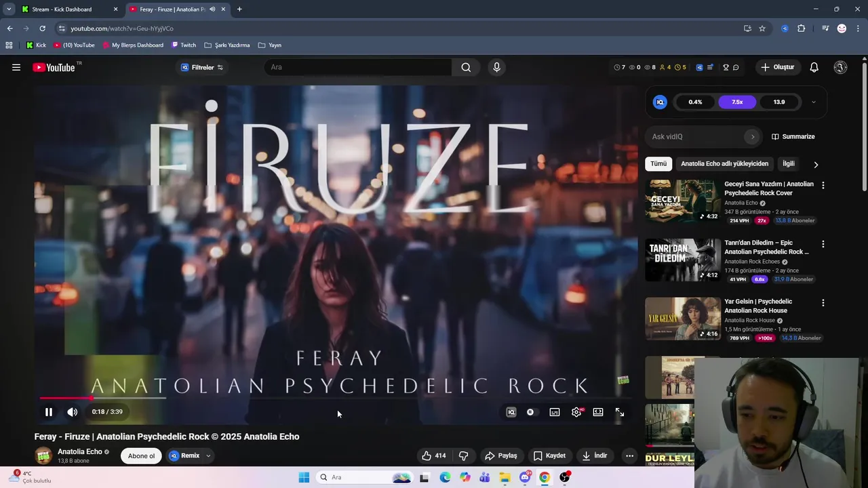Click the vidIQ logo in the header stats bar
Viewport: 868px width, 488px height.
pos(699,67)
